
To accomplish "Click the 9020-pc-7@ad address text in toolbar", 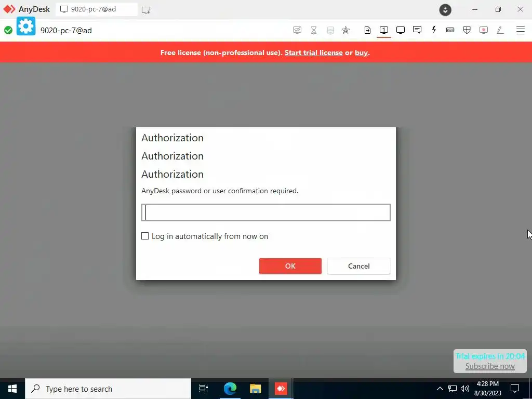I will pyautogui.click(x=66, y=31).
